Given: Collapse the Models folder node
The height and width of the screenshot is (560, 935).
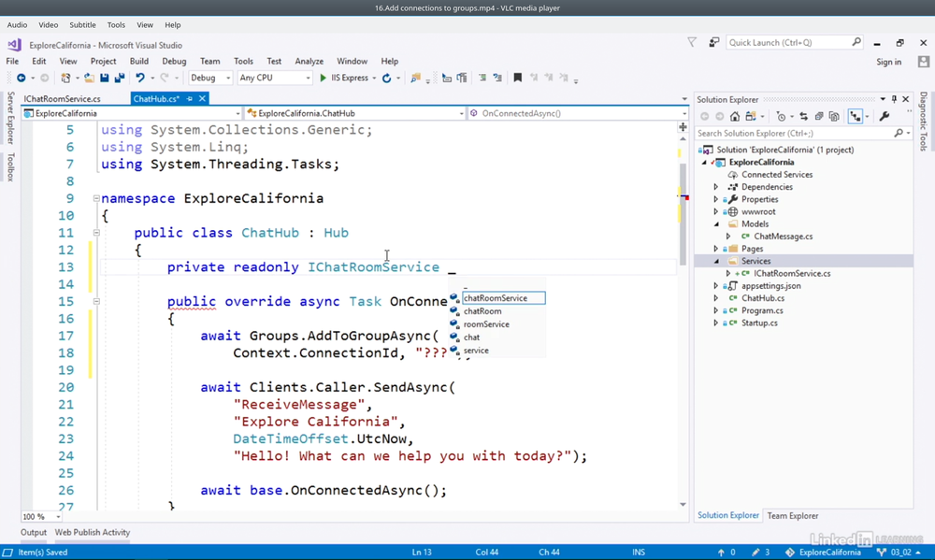Looking at the screenshot, I should (716, 224).
